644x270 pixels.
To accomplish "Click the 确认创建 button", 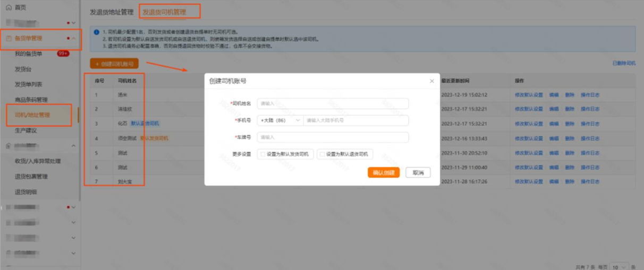I will tap(383, 172).
